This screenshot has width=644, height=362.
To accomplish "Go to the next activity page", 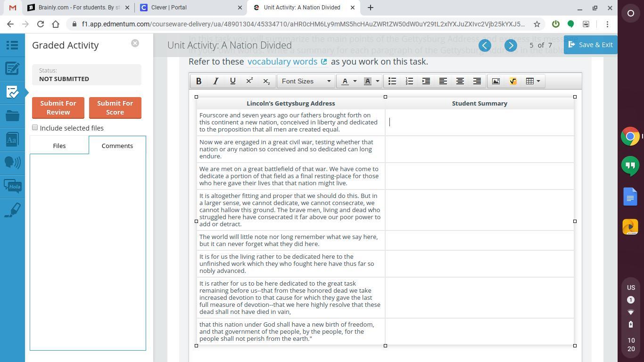I will tap(511, 45).
